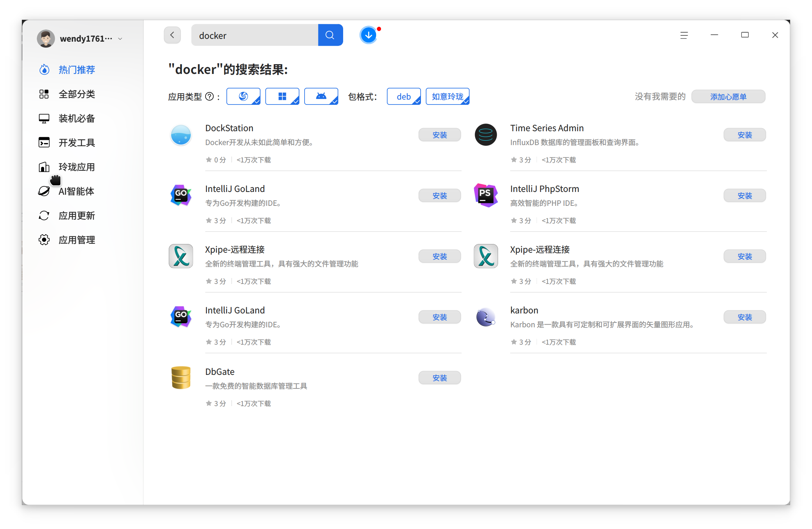Click 添加心愿单 button
Image resolution: width=812 pixels, height=529 pixels.
point(728,96)
